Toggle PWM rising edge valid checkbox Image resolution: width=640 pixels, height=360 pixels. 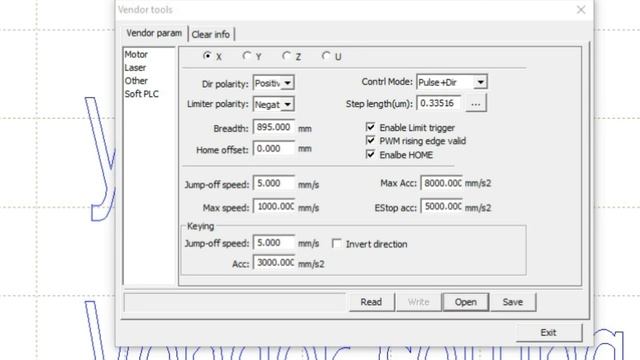(370, 140)
